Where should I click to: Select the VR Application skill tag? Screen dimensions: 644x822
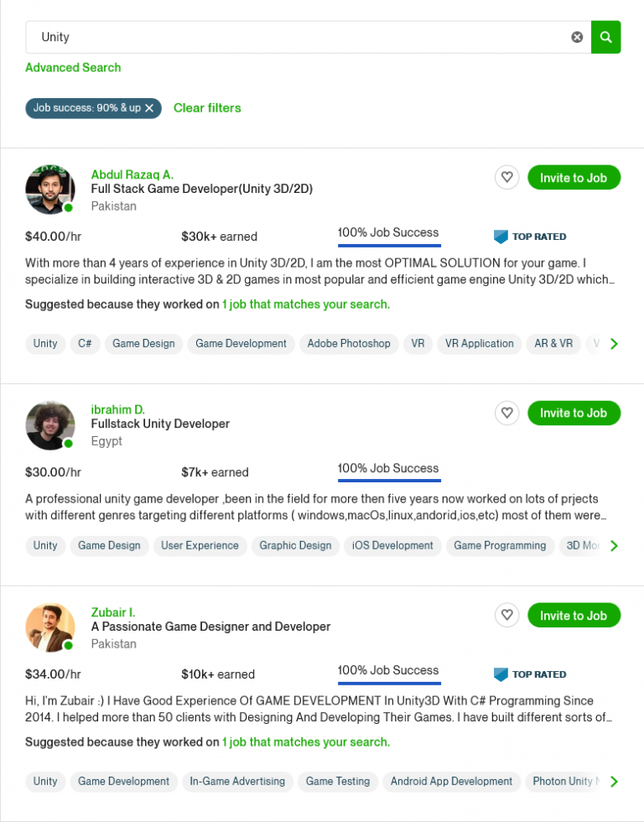[x=479, y=343]
